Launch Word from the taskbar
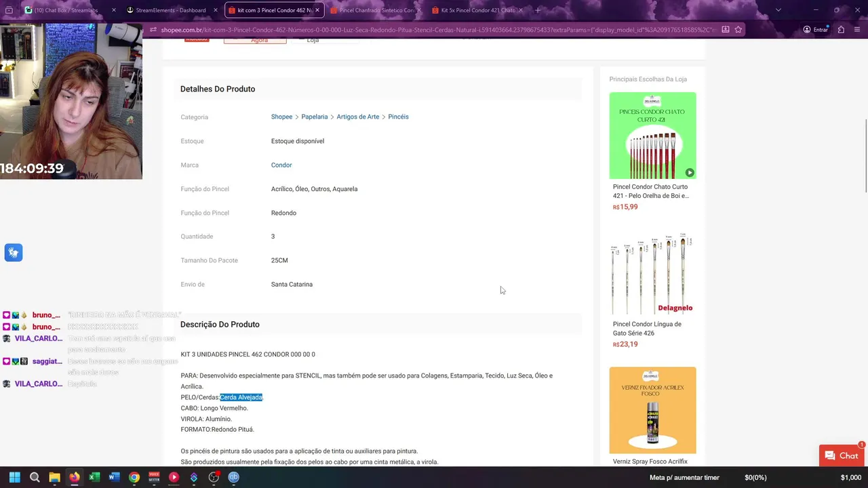868x488 pixels. [x=114, y=477]
